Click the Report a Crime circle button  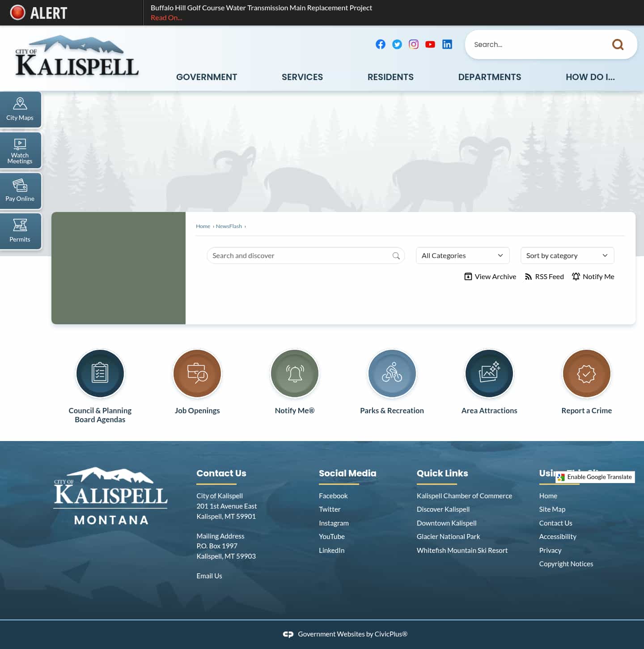(586, 373)
